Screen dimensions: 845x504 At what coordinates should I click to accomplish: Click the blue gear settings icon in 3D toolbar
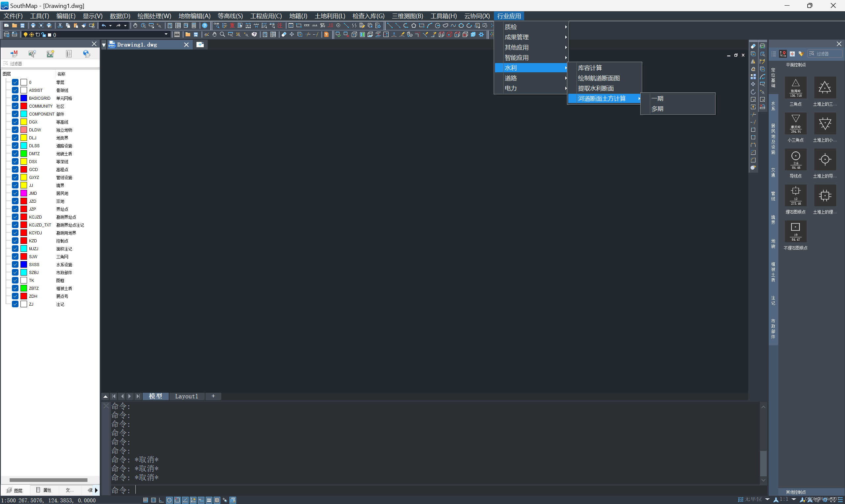click(x=481, y=34)
